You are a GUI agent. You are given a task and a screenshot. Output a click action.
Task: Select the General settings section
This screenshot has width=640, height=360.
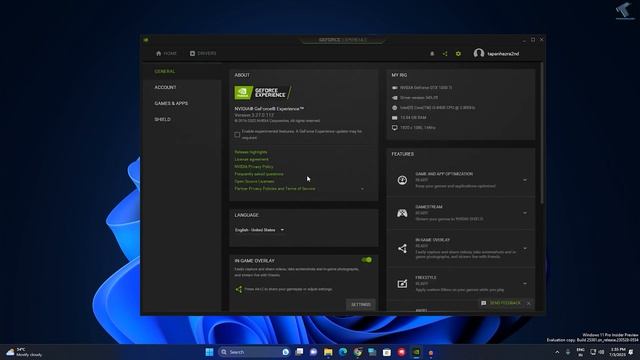(164, 71)
